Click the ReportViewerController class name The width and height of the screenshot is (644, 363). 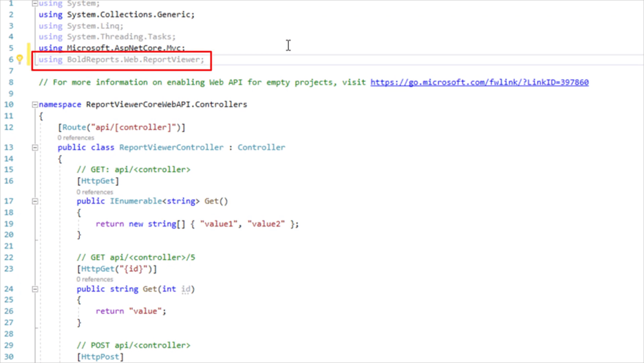pos(171,147)
